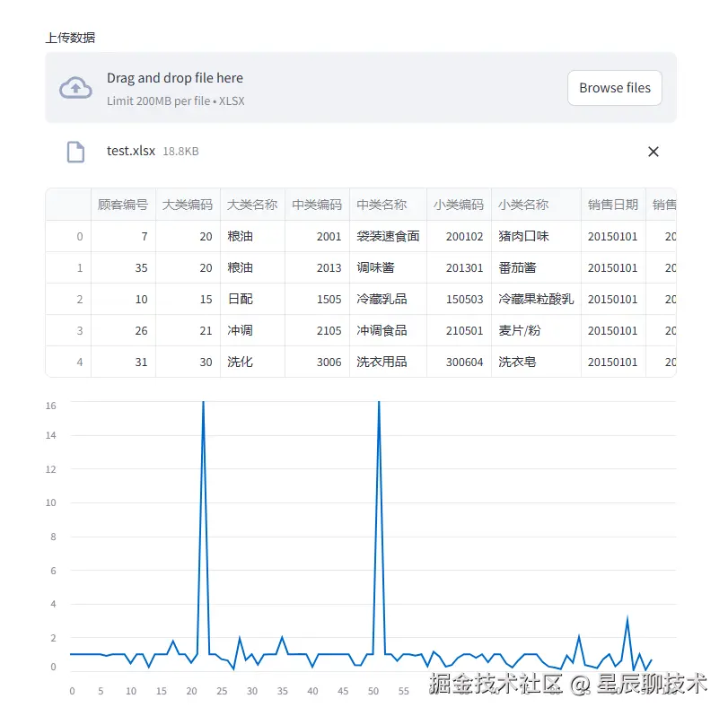Select cell 洗化 in row 4
This screenshot has width=728, height=716.
[x=252, y=362]
